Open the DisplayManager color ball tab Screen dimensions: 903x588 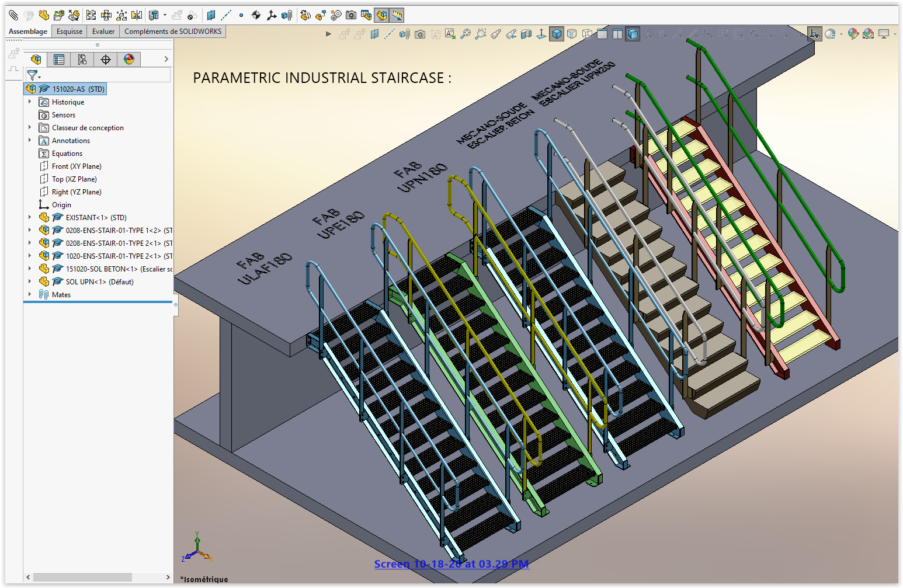[x=129, y=59]
